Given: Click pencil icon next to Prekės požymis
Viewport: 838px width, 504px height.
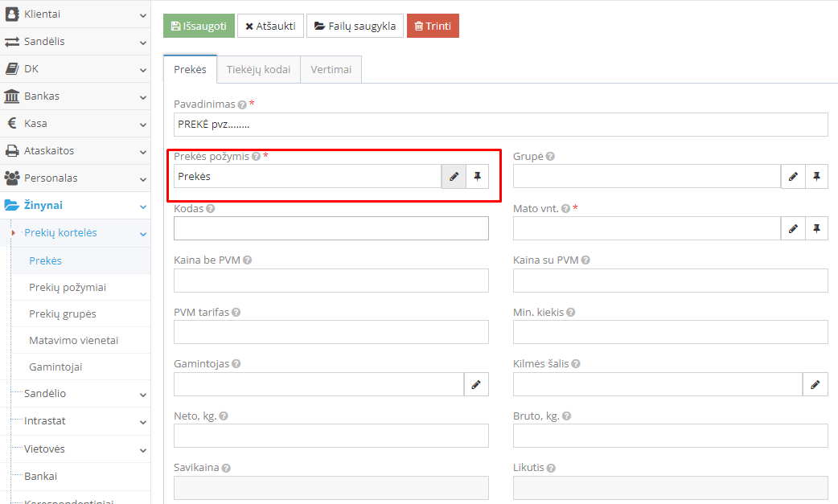Looking at the screenshot, I should [x=454, y=177].
